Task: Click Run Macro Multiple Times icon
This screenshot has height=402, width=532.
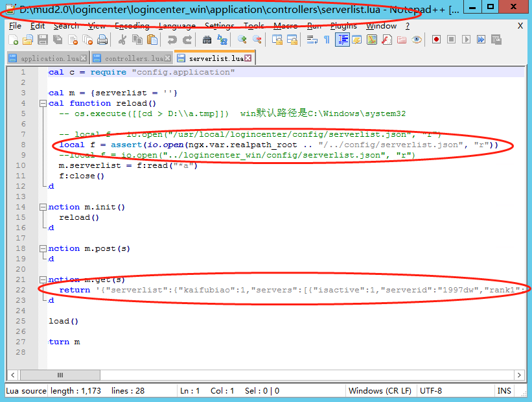Action: pyautogui.click(x=481, y=40)
